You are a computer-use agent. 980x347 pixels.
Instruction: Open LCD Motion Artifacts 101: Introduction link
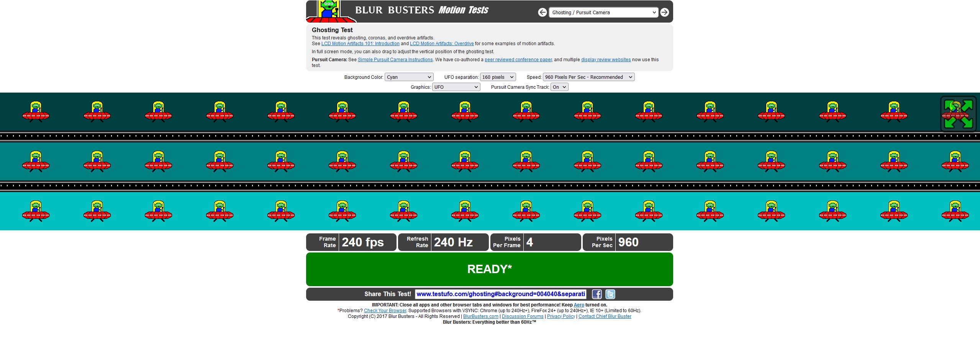pyautogui.click(x=360, y=44)
